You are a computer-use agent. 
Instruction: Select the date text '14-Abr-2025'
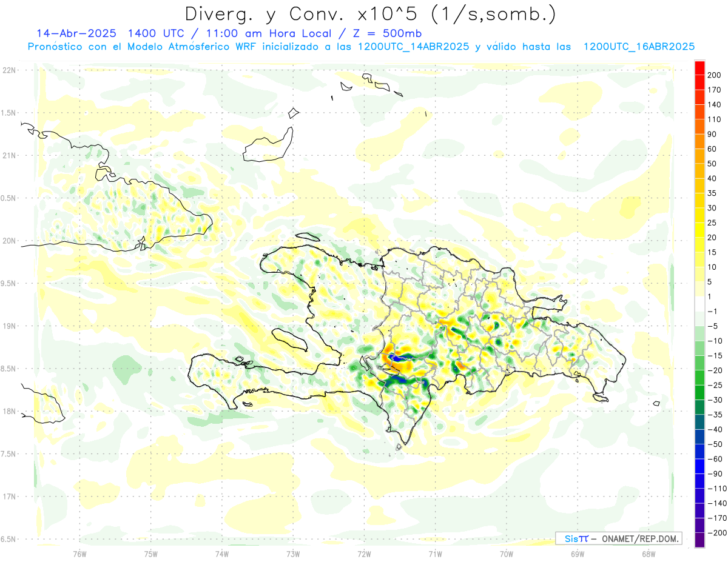click(76, 33)
